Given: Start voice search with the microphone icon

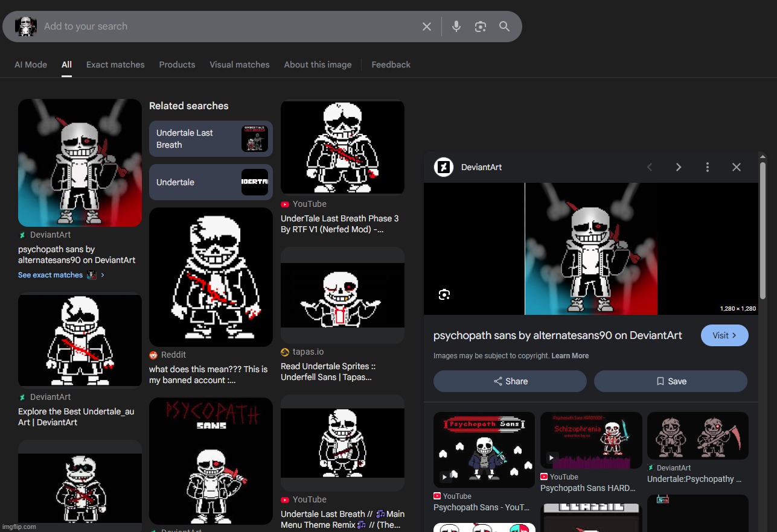Looking at the screenshot, I should point(456,27).
